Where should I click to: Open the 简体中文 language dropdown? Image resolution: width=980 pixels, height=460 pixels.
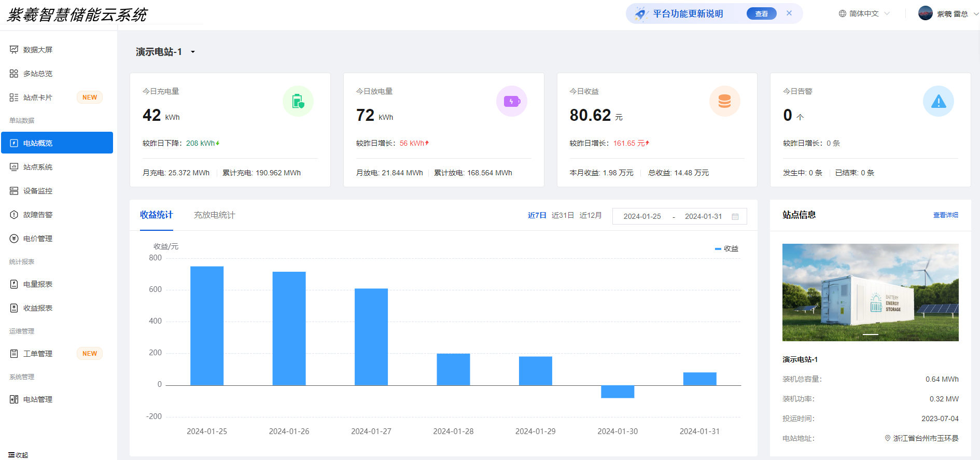(864, 13)
